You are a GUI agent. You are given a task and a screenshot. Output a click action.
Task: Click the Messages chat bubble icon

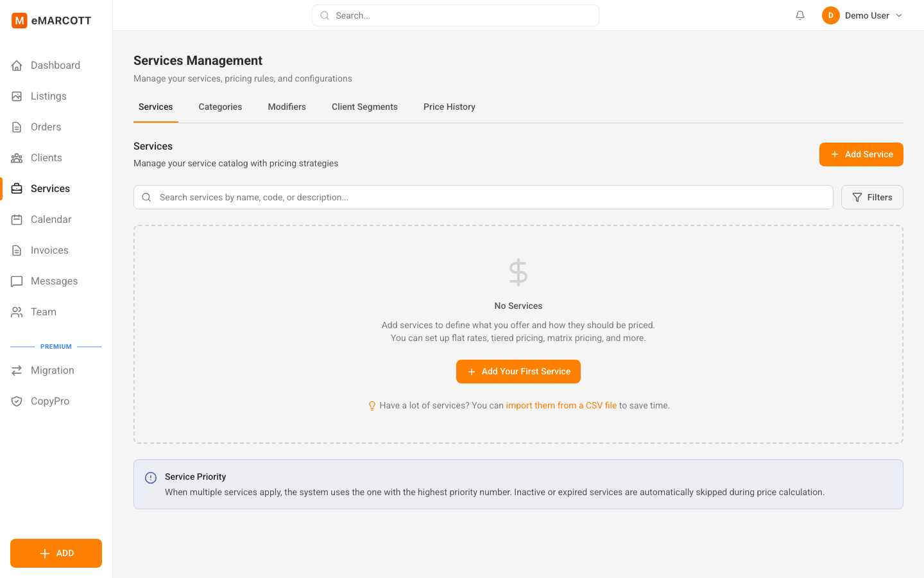[x=17, y=281]
